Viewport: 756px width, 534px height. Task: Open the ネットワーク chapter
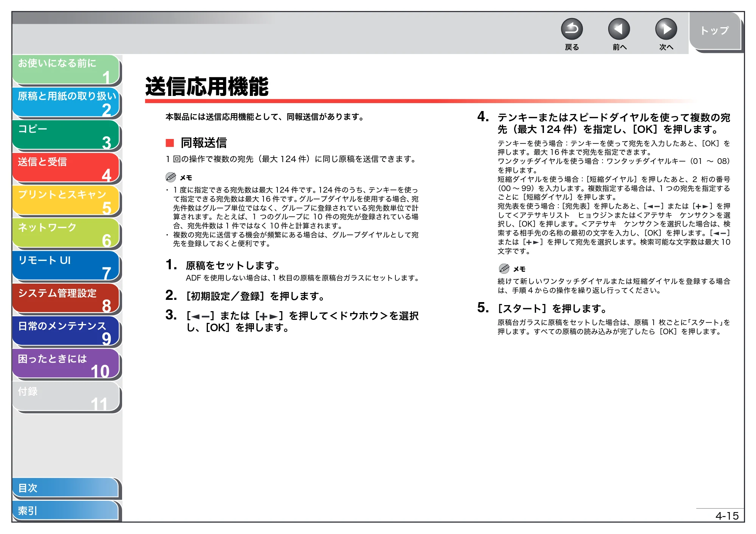66,233
